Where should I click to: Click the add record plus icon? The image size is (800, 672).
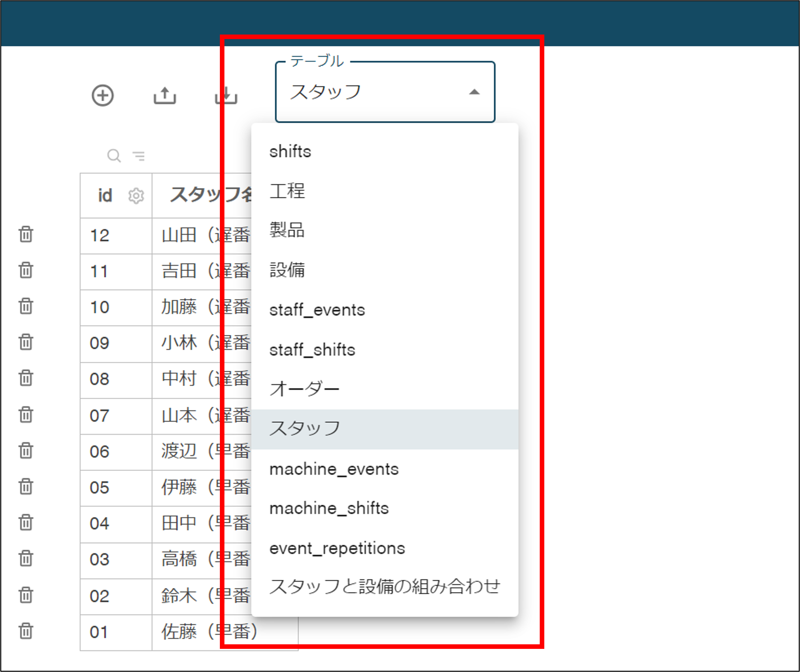(x=103, y=95)
